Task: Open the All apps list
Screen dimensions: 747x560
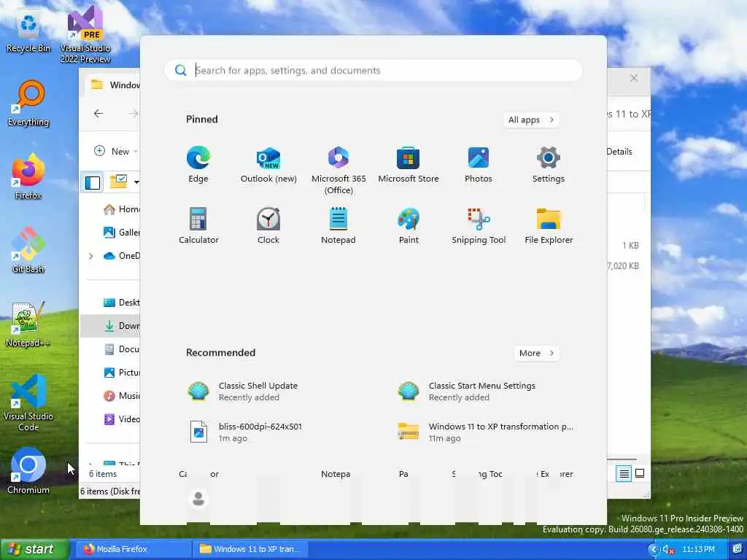Action: coord(531,120)
